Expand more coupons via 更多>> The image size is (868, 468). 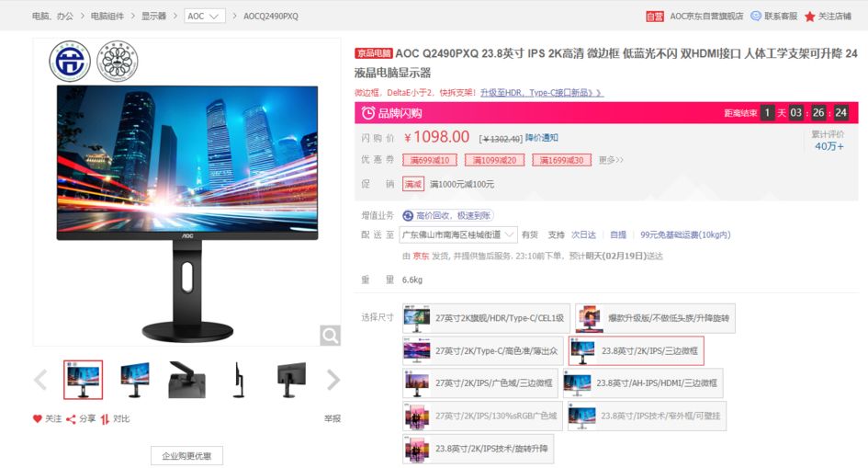coord(611,160)
